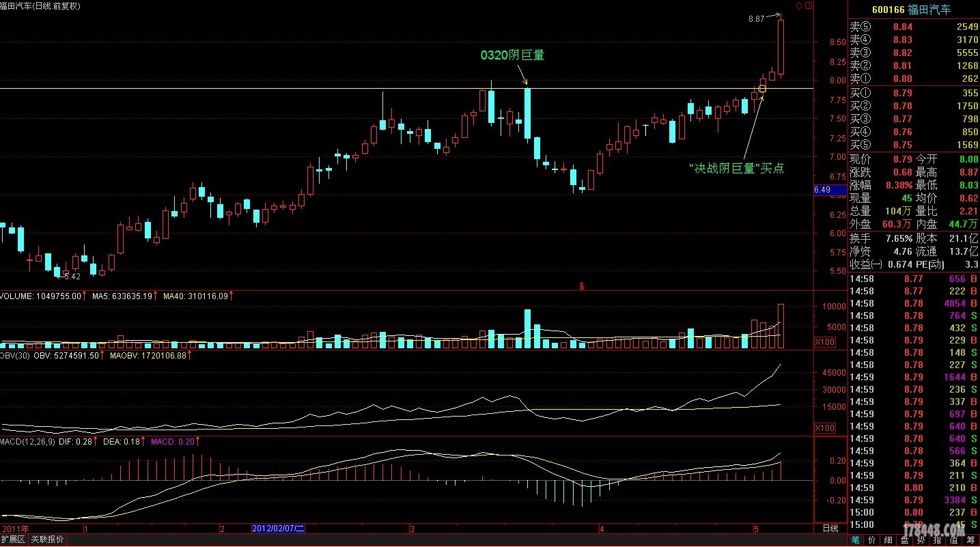This screenshot has width=980, height=547.
Task: Click the diamond icon above the chart
Action: [x=800, y=5]
